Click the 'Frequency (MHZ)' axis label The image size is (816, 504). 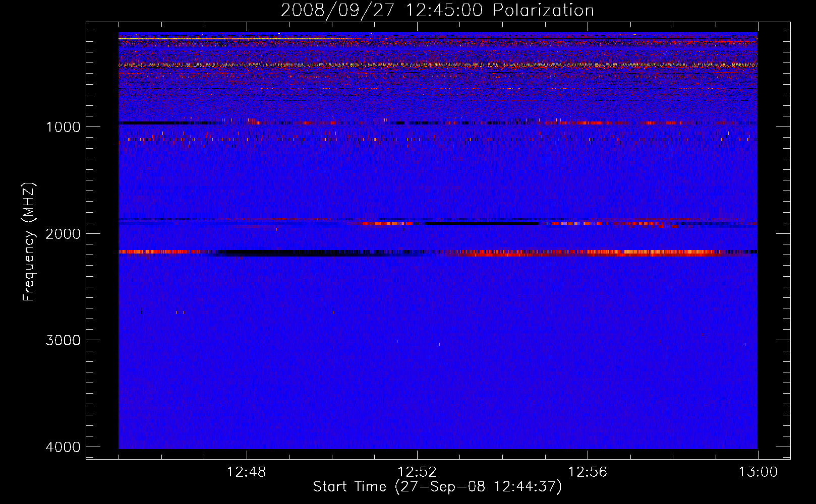29,242
